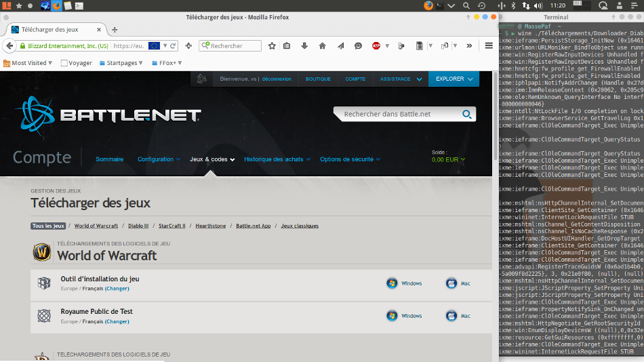This screenshot has width=644, height=362.
Task: Reload the page with the refresh icon
Action: pyautogui.click(x=174, y=45)
